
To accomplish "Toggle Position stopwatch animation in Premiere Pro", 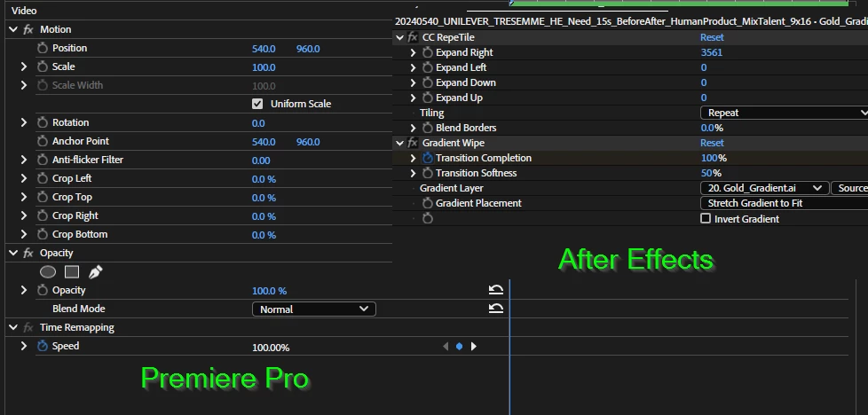I will (x=43, y=49).
